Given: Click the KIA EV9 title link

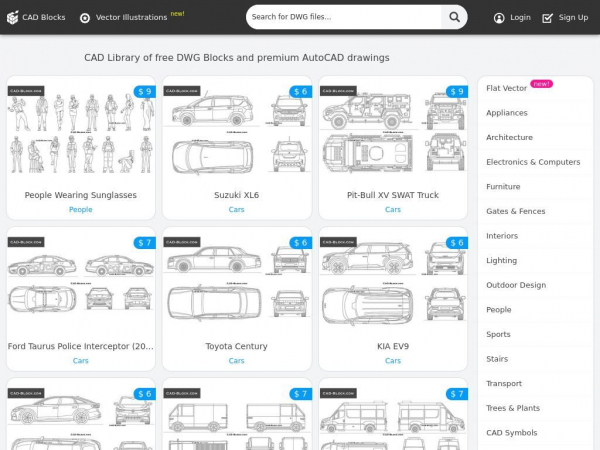Looking at the screenshot, I should (393, 346).
